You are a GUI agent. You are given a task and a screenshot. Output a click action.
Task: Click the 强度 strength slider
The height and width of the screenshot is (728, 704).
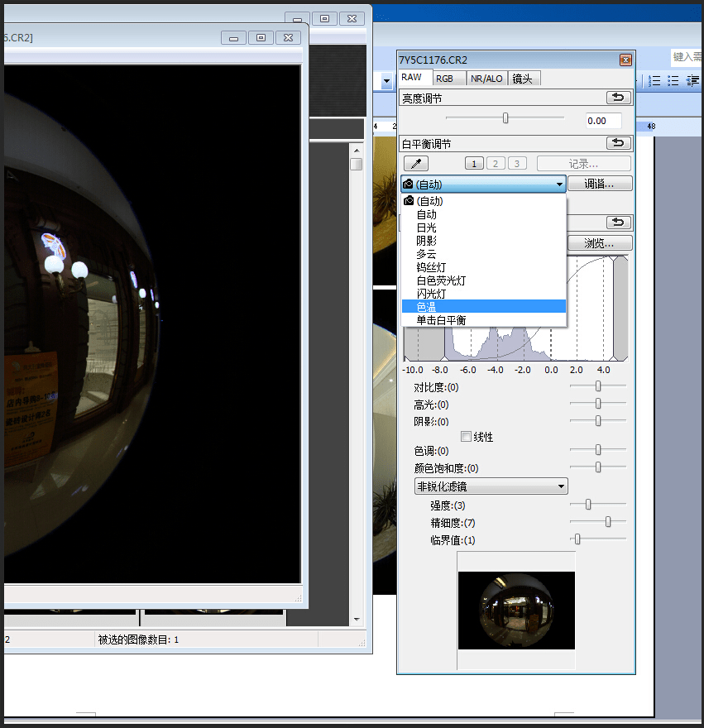pos(598,504)
